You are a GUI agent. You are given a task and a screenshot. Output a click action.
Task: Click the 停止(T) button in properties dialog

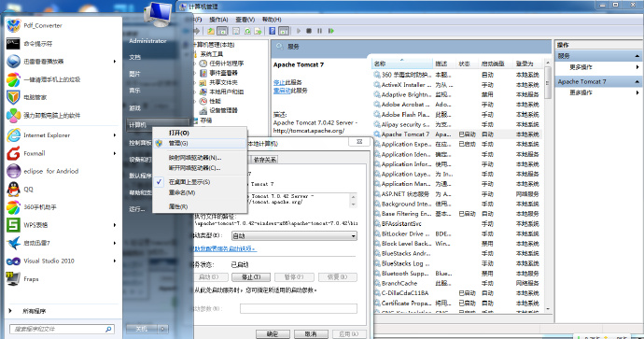click(251, 277)
